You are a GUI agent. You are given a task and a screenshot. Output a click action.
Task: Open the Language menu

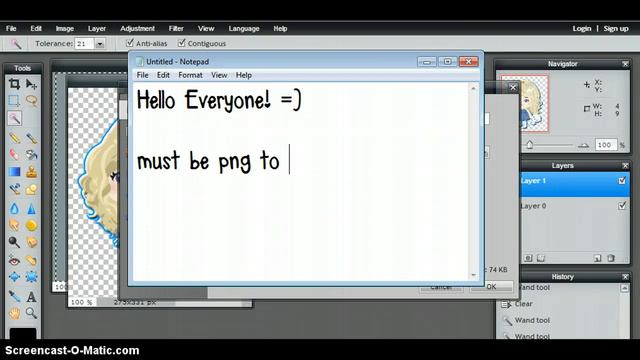coord(244,29)
